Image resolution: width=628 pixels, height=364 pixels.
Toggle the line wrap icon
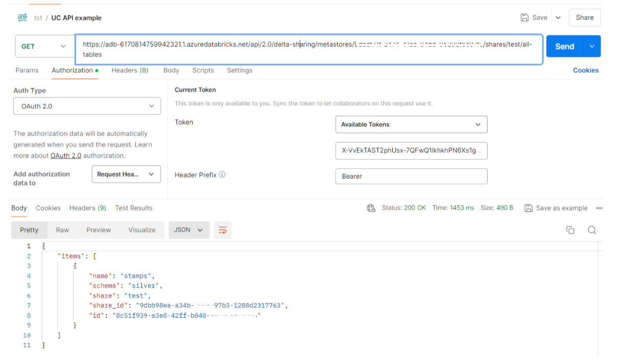pos(222,230)
